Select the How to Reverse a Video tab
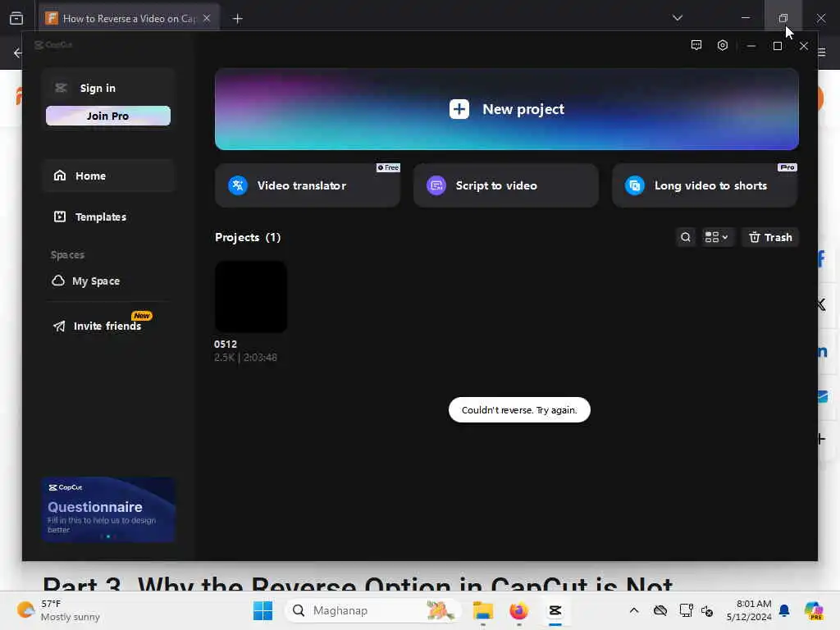The height and width of the screenshot is (630, 840). (129, 18)
